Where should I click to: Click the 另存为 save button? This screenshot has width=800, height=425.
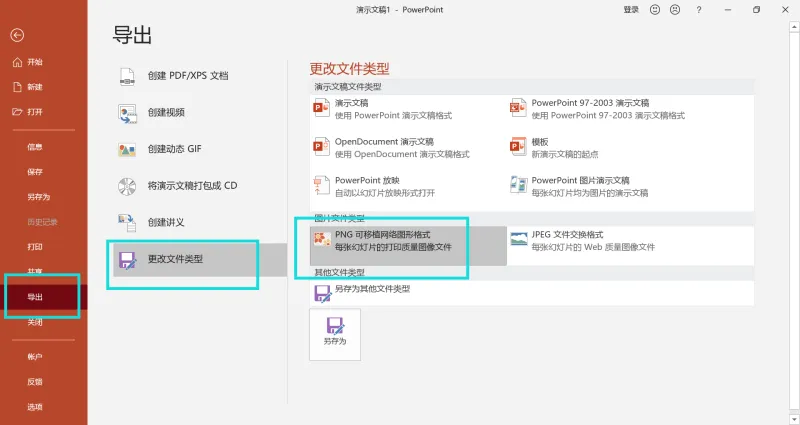(335, 334)
